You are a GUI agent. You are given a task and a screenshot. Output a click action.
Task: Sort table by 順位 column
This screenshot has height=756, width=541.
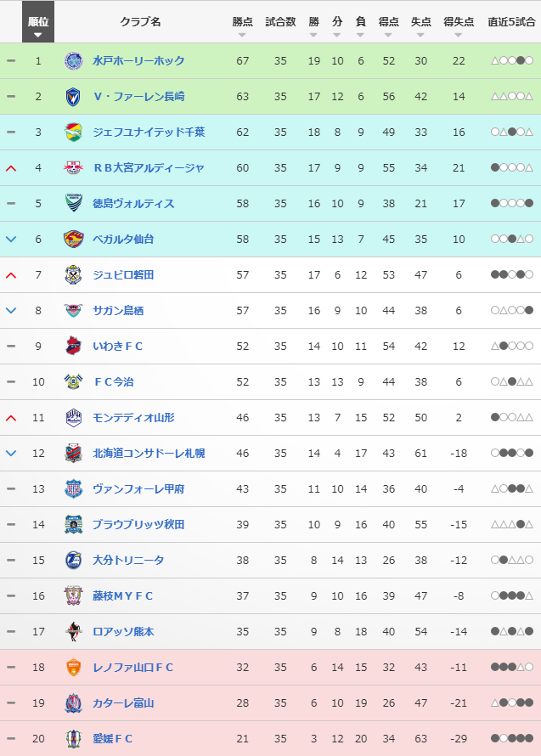[38, 26]
